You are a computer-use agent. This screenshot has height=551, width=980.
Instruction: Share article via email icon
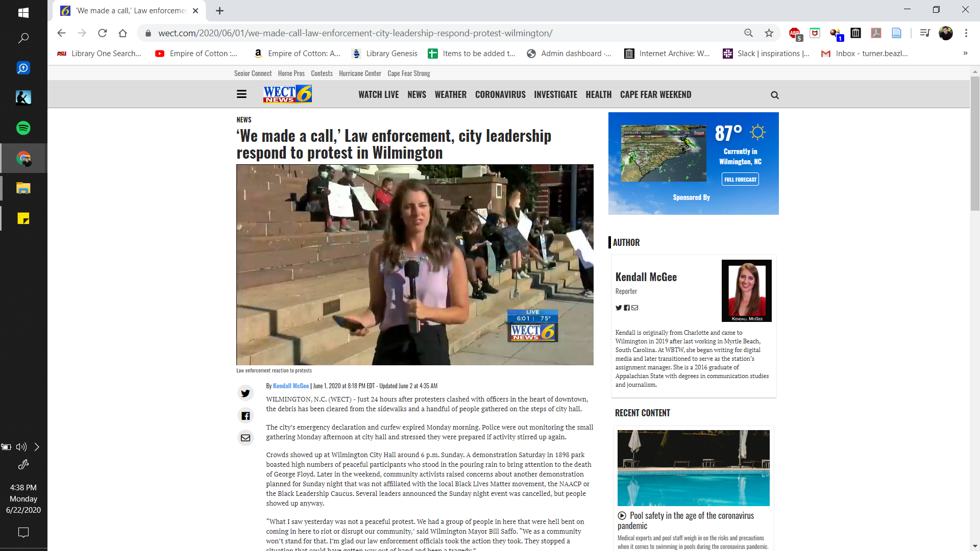(x=246, y=438)
